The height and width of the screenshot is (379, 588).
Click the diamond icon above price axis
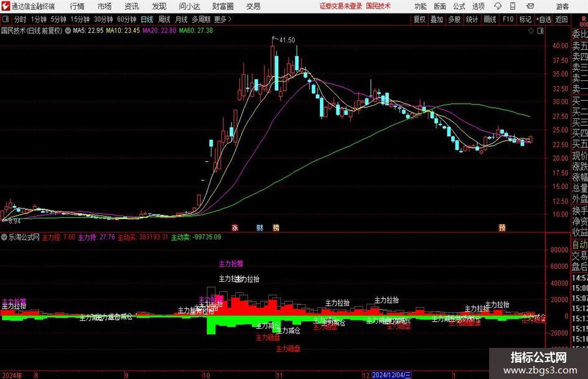[x=531, y=31]
